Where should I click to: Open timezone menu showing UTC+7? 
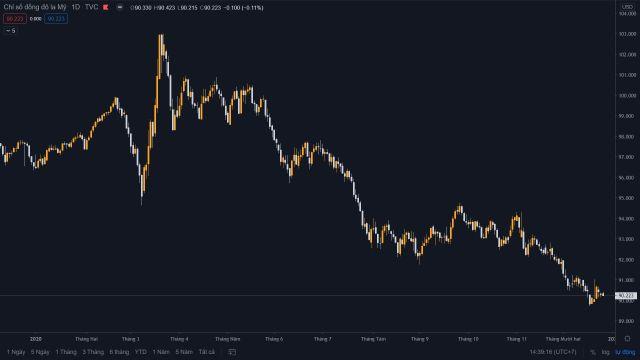(553, 352)
